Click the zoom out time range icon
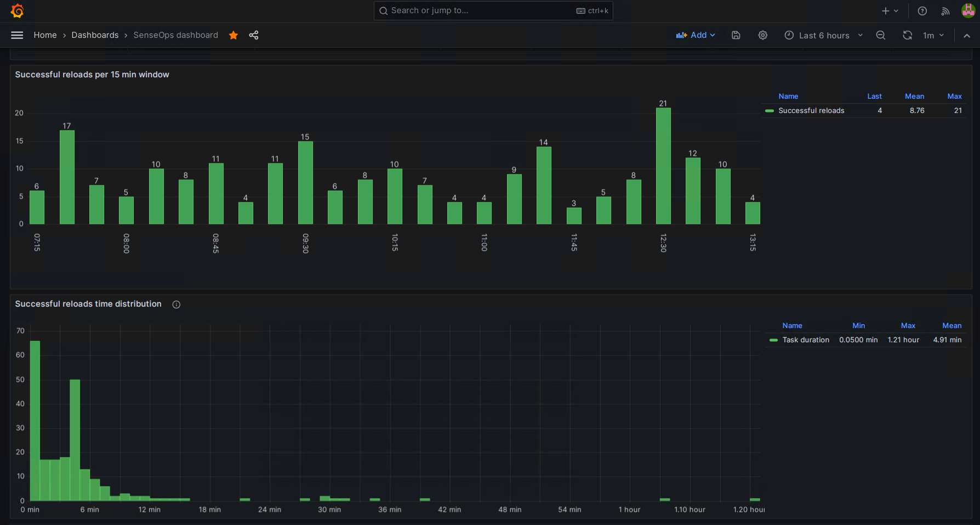980x525 pixels. (x=881, y=35)
